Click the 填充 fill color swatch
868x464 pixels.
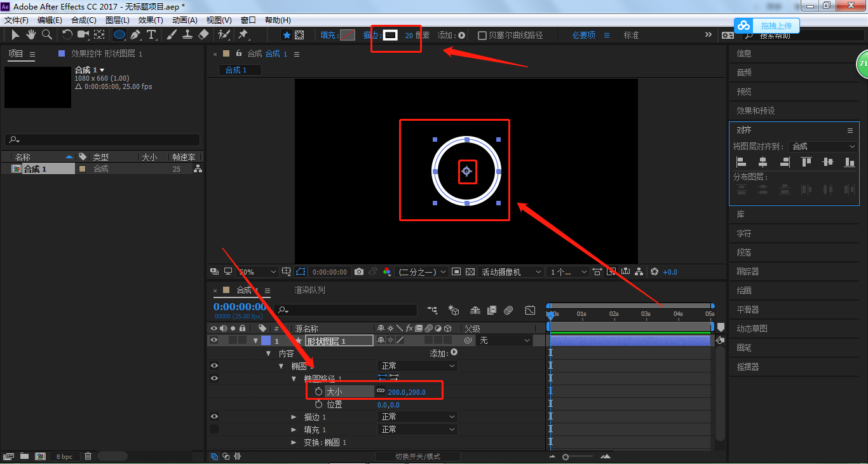[348, 36]
